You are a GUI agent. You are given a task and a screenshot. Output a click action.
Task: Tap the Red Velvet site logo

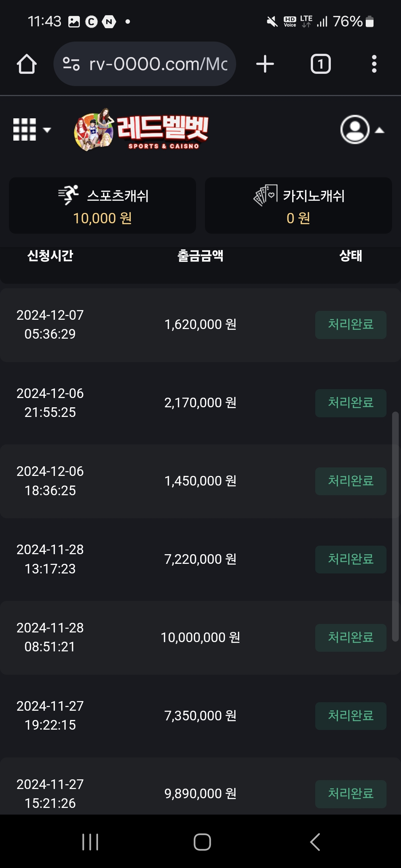[x=141, y=129]
